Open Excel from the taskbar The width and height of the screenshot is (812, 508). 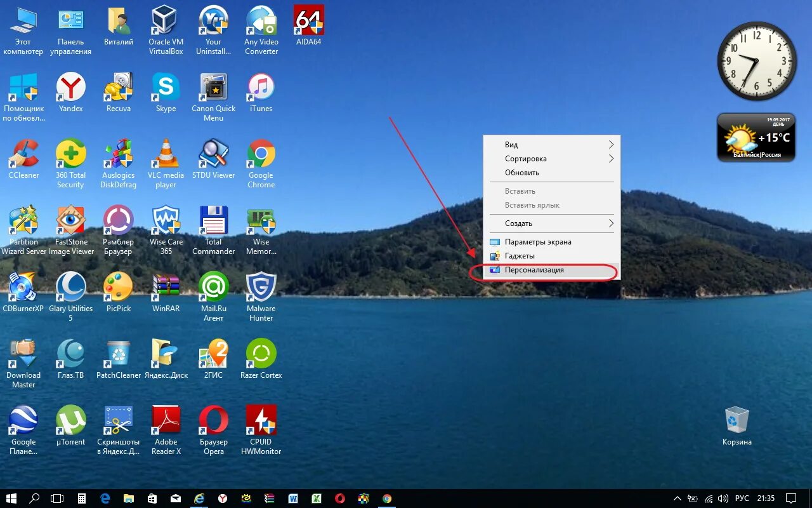315,499
